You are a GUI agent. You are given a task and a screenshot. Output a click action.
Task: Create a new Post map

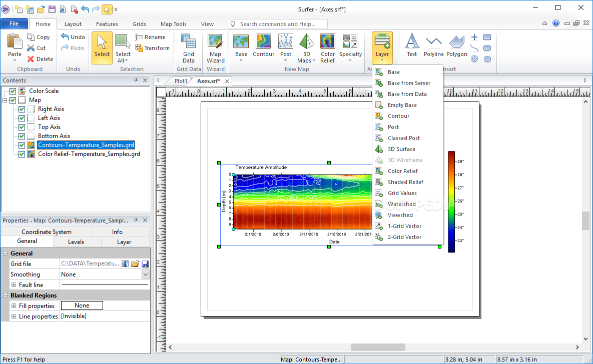[286, 48]
